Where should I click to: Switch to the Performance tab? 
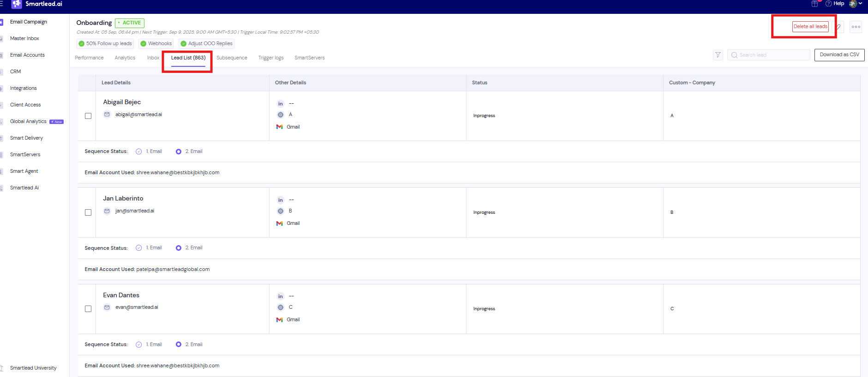tap(89, 58)
